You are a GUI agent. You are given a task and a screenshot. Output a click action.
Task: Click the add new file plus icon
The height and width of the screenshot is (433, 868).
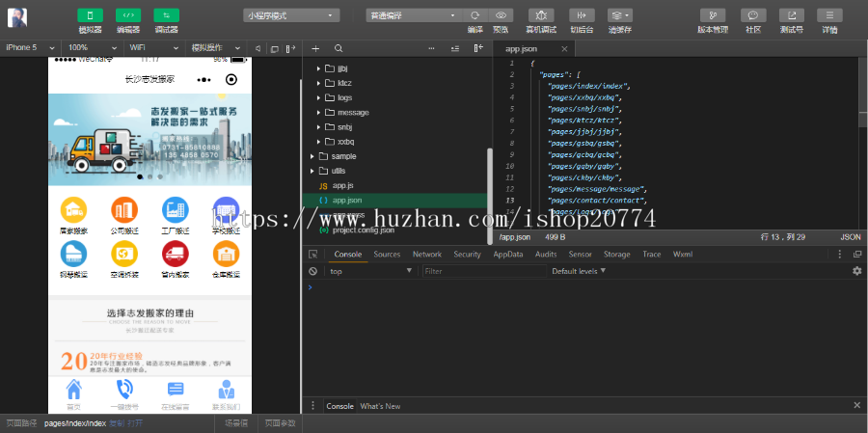(315, 49)
